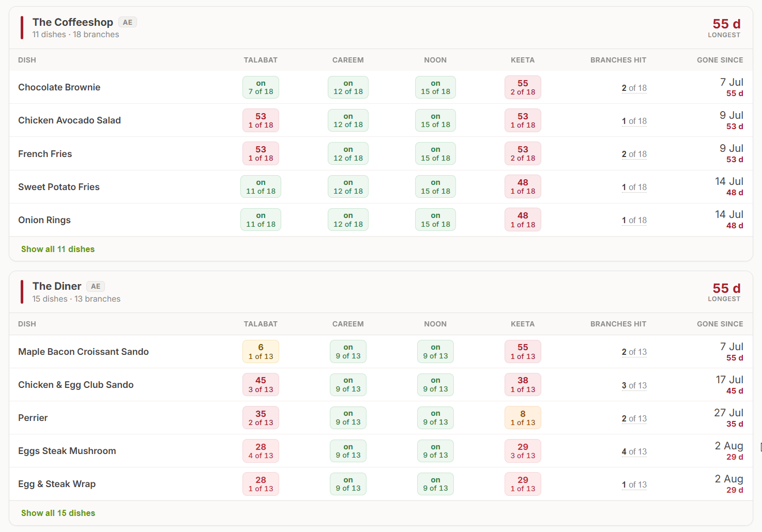Click Perrier's Noon 'on 9 of 13' badge
Viewport: 762px width, 532px height.
click(435, 417)
